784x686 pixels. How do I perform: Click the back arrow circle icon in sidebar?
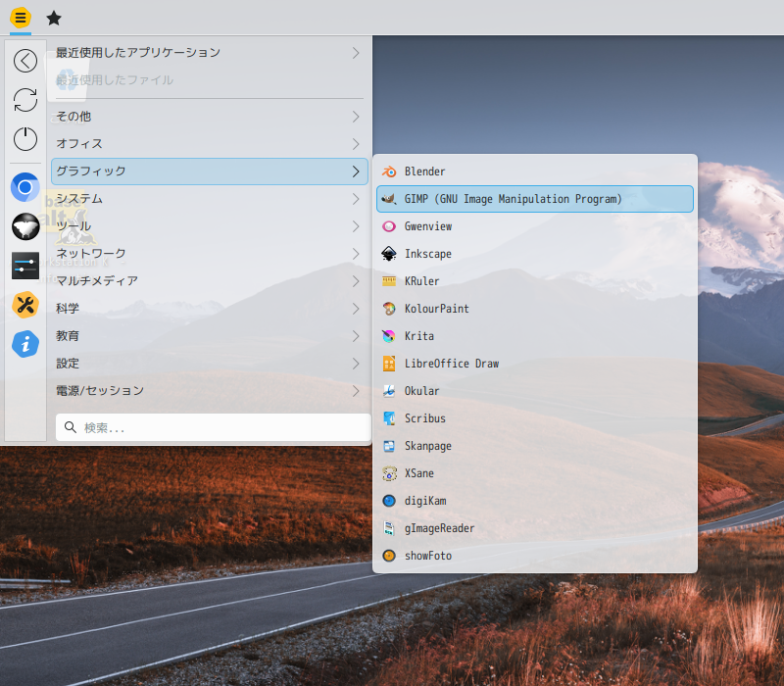25,61
